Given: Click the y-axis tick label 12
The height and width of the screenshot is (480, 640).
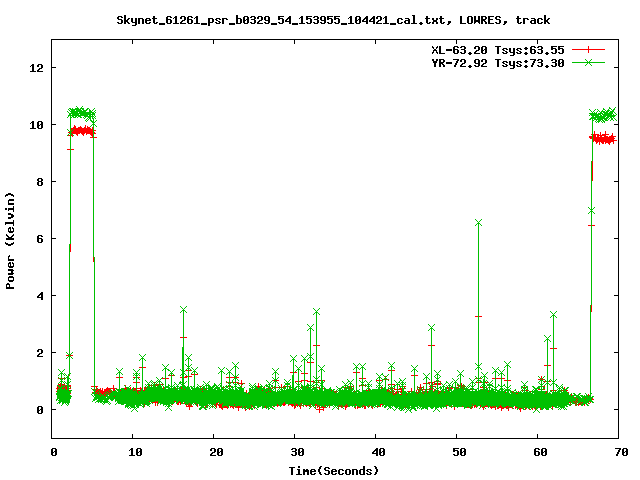Looking at the screenshot, I should coord(37,68).
